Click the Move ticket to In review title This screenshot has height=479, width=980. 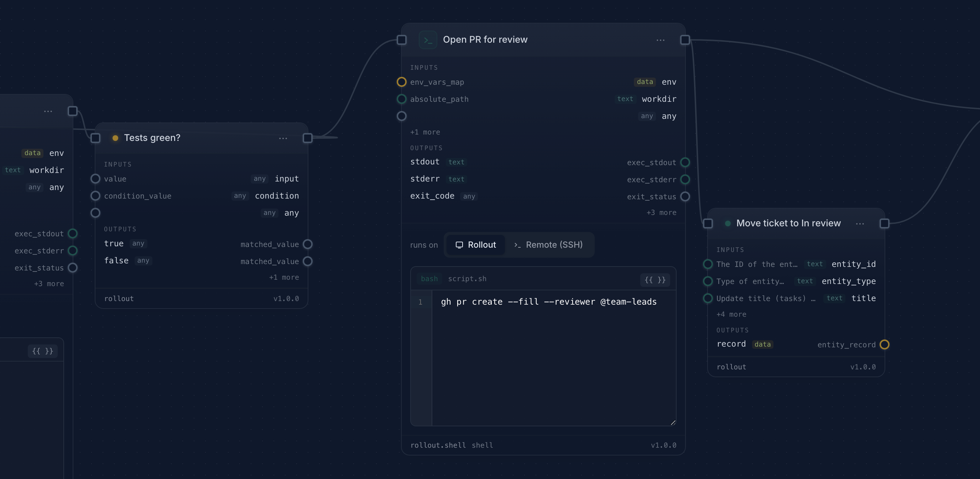pyautogui.click(x=788, y=223)
